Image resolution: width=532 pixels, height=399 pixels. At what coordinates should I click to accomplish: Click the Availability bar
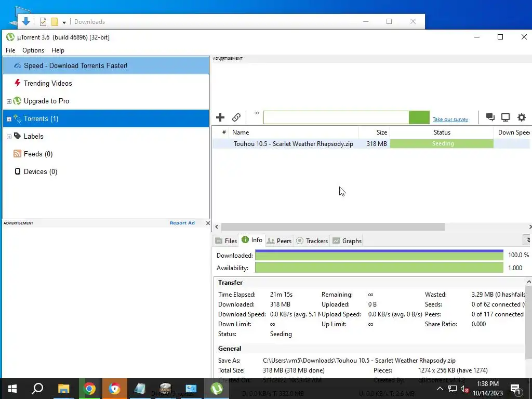(x=379, y=268)
